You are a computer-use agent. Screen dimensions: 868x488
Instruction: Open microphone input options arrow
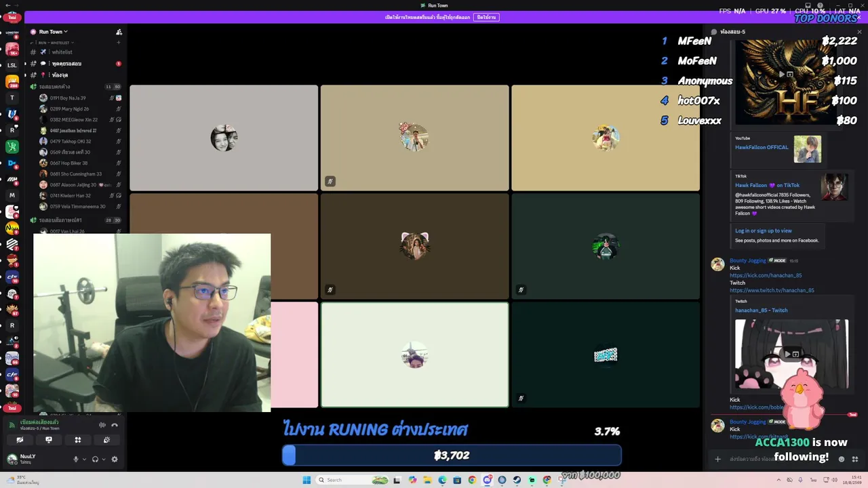(x=84, y=459)
